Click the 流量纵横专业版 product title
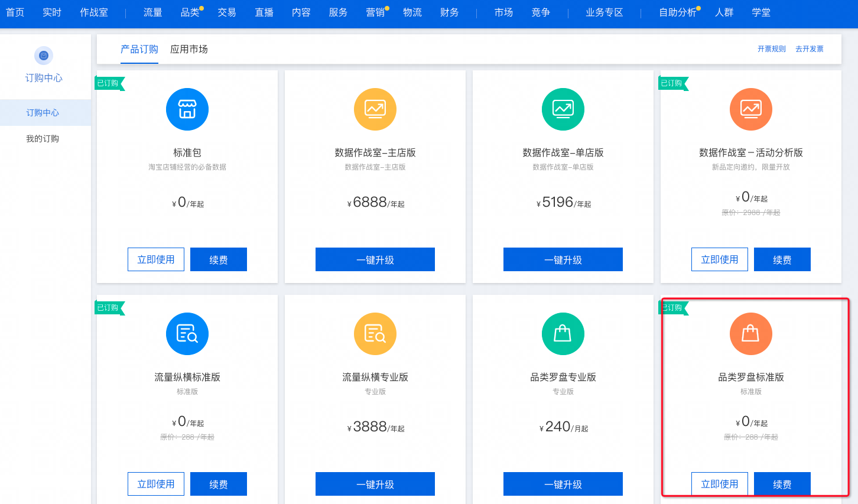This screenshot has width=858, height=504. (375, 377)
